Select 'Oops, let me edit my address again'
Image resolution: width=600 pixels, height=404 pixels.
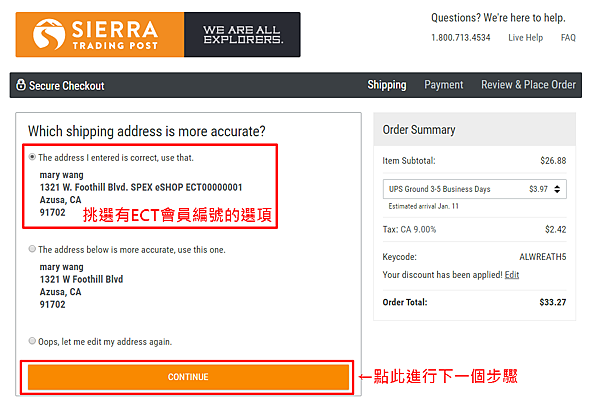pyautogui.click(x=32, y=341)
